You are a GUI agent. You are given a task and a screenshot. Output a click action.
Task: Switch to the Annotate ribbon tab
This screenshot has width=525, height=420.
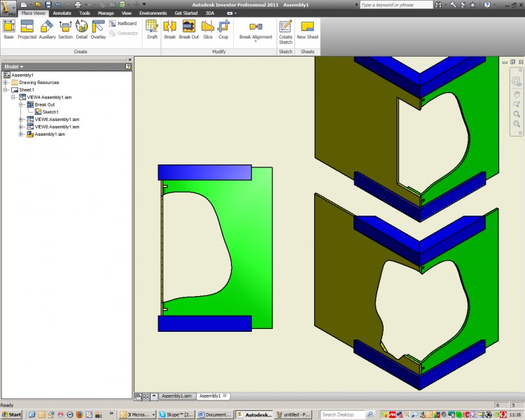tap(62, 13)
